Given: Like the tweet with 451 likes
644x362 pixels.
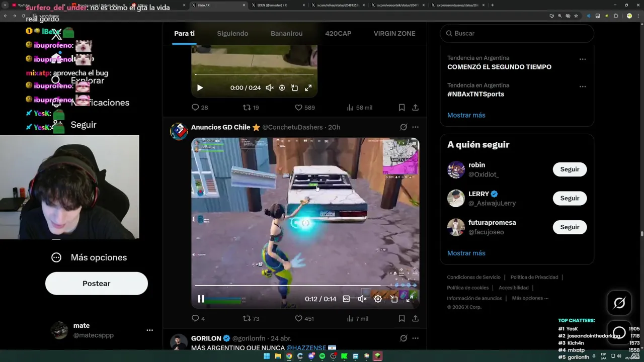Looking at the screenshot, I should (304, 318).
